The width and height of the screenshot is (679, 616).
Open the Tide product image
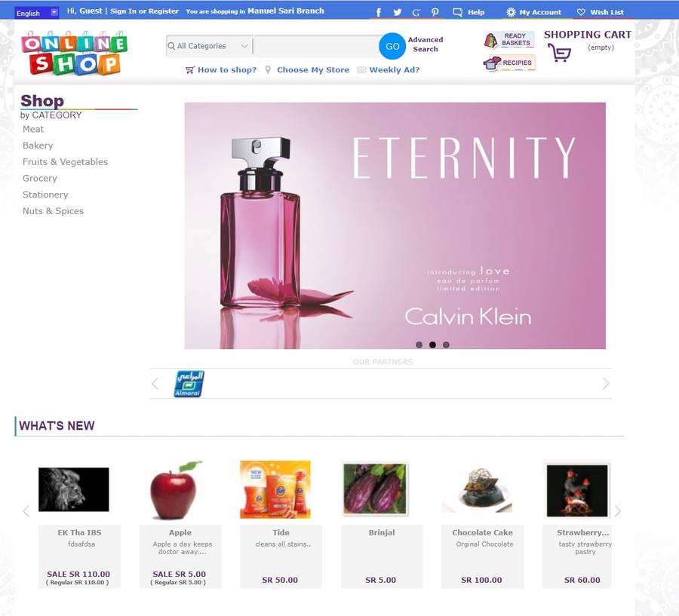point(275,489)
